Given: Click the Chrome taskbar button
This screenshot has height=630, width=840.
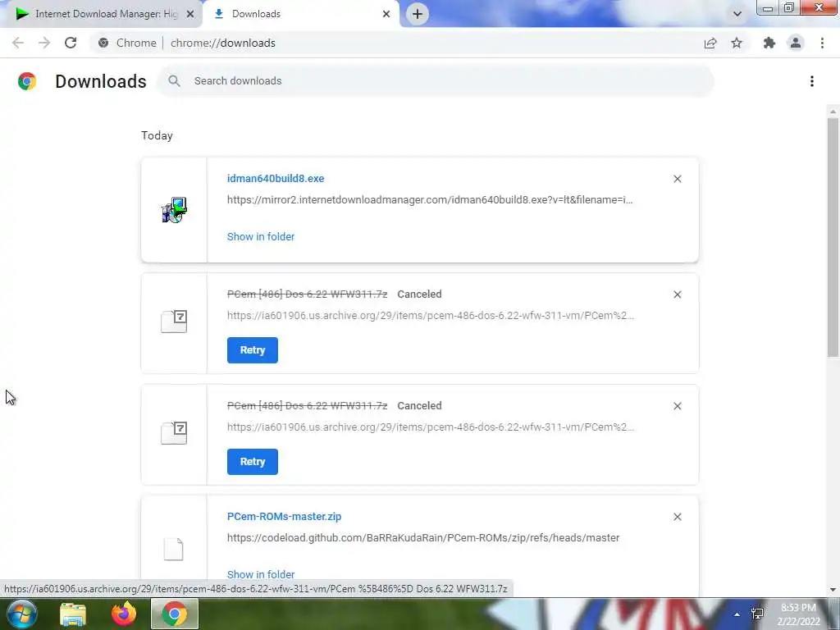Looking at the screenshot, I should (175, 614).
